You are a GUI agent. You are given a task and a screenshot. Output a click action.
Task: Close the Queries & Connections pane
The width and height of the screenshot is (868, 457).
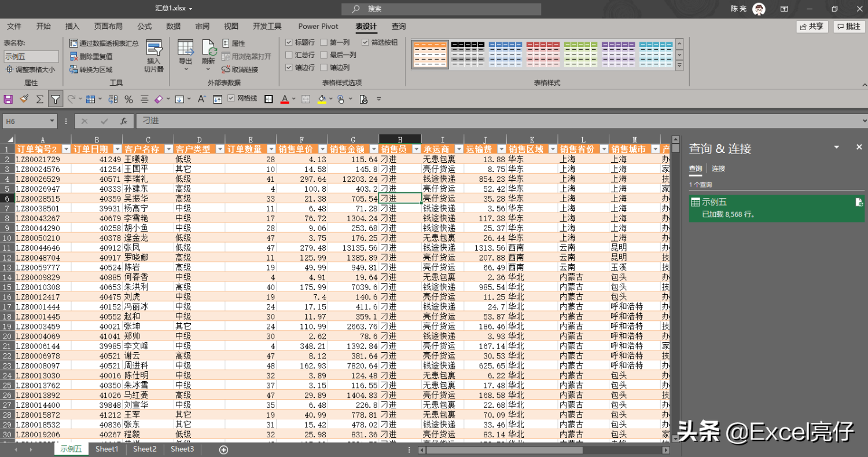(x=859, y=147)
